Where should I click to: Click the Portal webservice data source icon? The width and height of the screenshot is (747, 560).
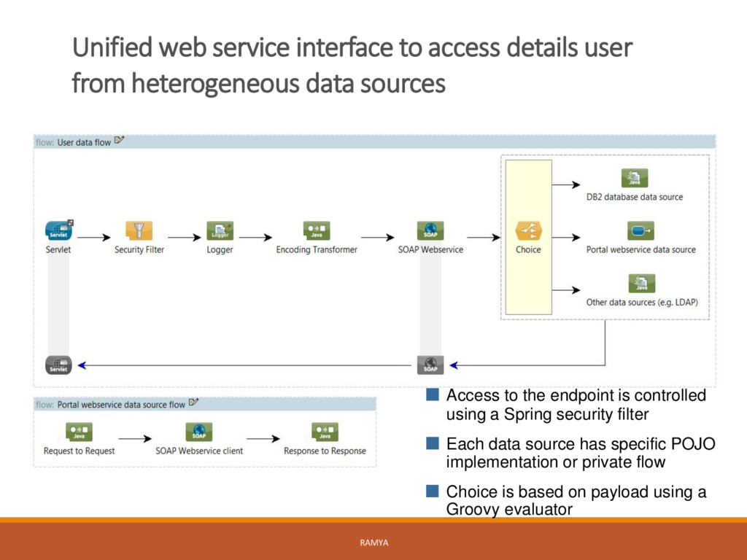(640, 230)
